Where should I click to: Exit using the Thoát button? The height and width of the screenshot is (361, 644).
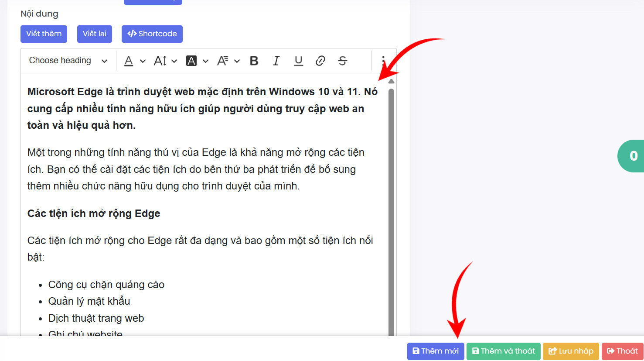pos(623,351)
